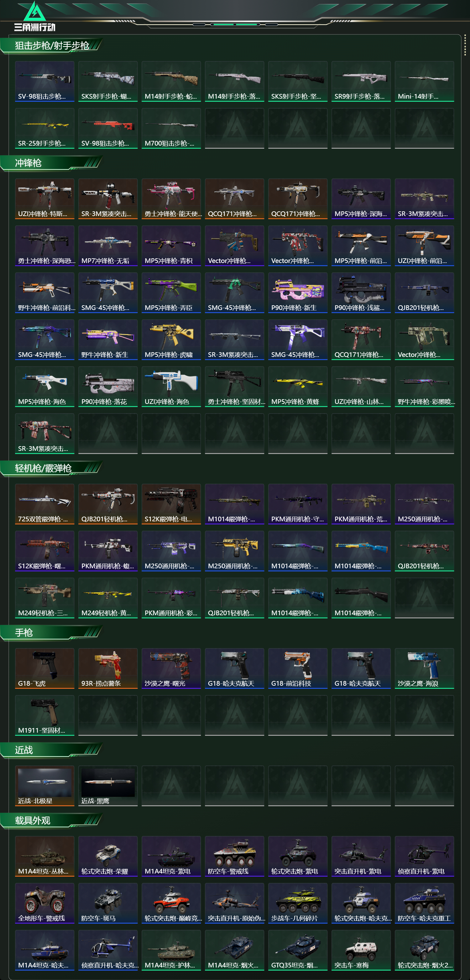Select the MP7冲锋枪-无垢 skin
Screen dimensions: 470x980
[x=108, y=246]
